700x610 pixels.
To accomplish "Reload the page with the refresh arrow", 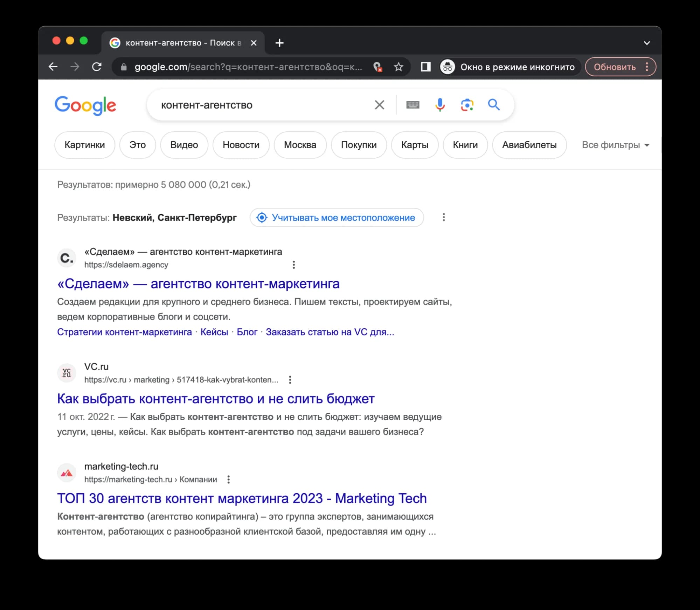I will 97,67.
